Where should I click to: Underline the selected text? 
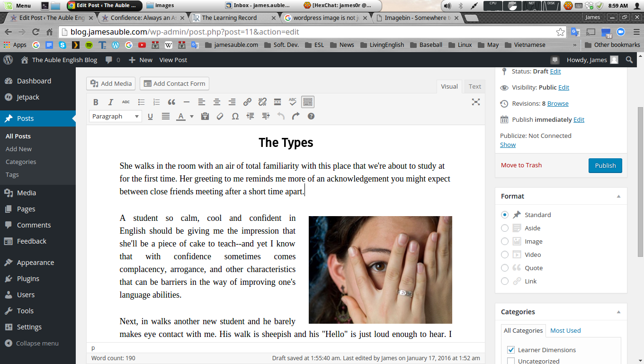tap(151, 116)
